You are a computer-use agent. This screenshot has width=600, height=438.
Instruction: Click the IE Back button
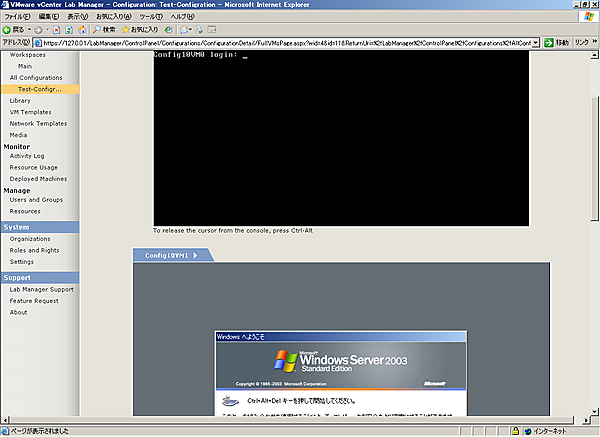click(13, 29)
